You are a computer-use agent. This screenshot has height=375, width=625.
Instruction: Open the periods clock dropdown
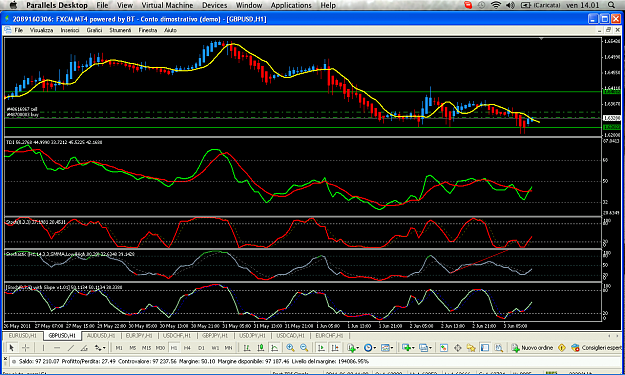[x=369, y=348]
